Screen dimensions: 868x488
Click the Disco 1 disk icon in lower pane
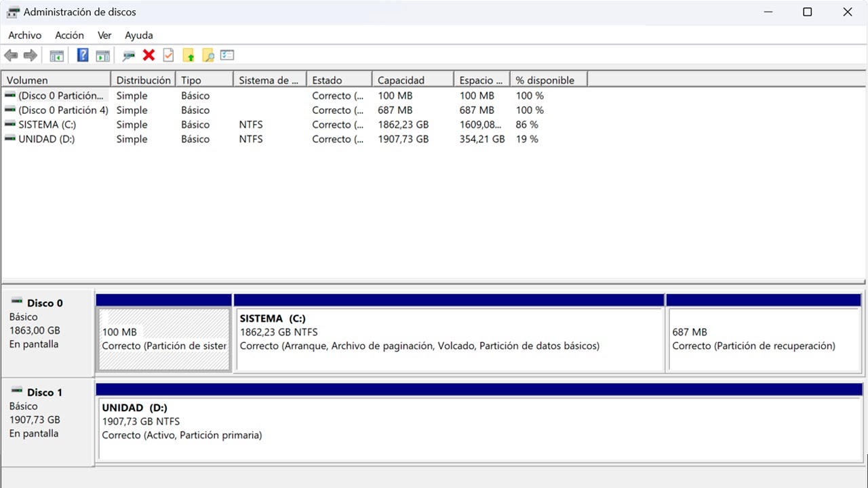16,391
